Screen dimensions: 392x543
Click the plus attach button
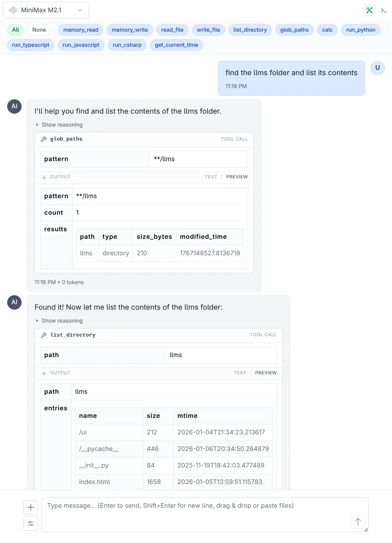click(x=31, y=507)
